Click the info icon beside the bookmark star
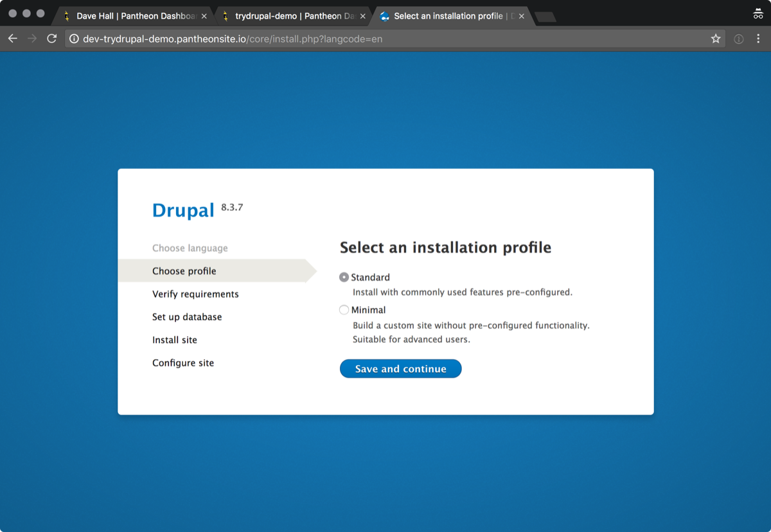The height and width of the screenshot is (532, 771). [739, 39]
